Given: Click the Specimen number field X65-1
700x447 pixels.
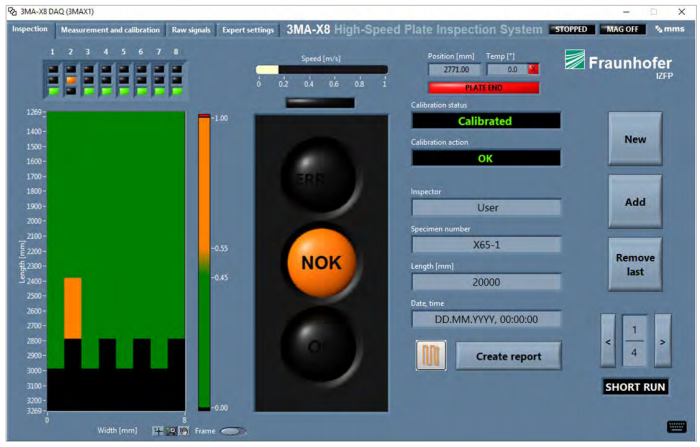Looking at the screenshot, I should coord(486,245).
